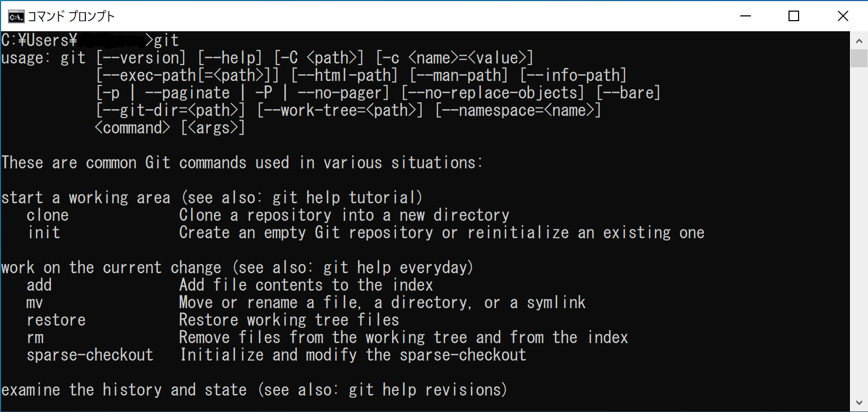Minimize the Command Prompt window
The image size is (868, 412).
(746, 16)
